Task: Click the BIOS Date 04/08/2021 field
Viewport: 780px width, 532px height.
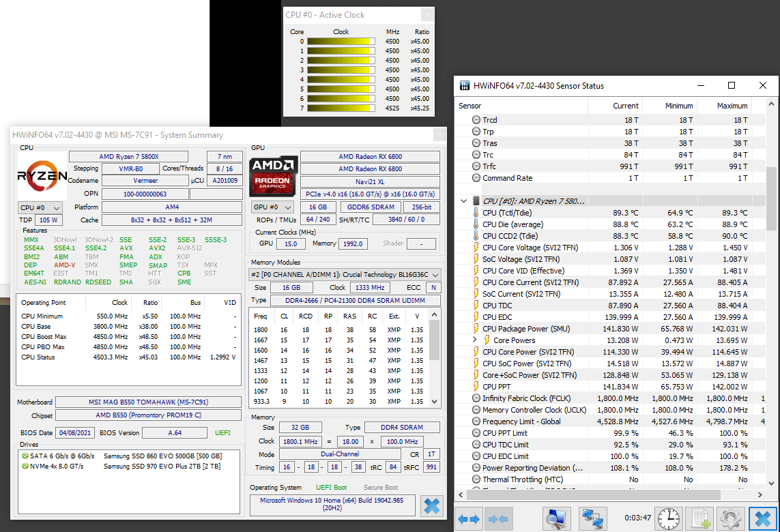Action: click(x=75, y=433)
